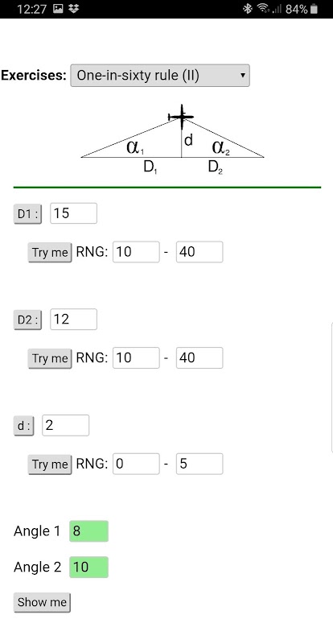This screenshot has height=644, width=333.
Task: Select the Angle 1 green answer field
Action: (88, 531)
